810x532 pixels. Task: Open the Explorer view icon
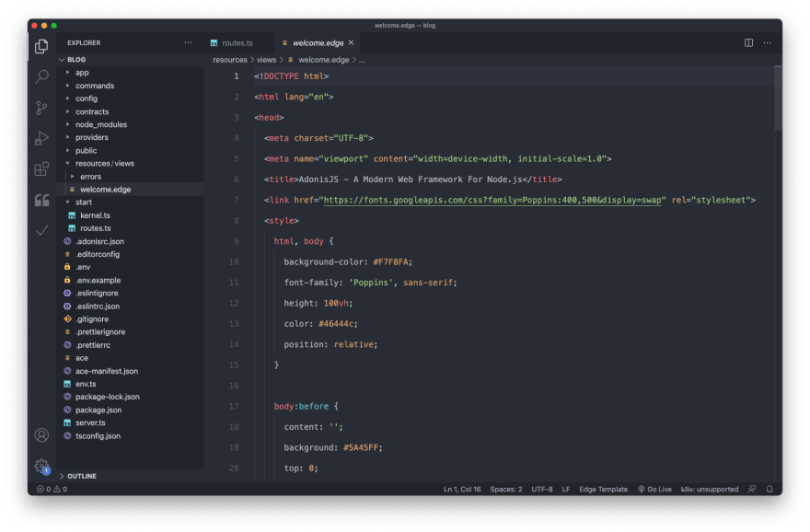coord(41,47)
